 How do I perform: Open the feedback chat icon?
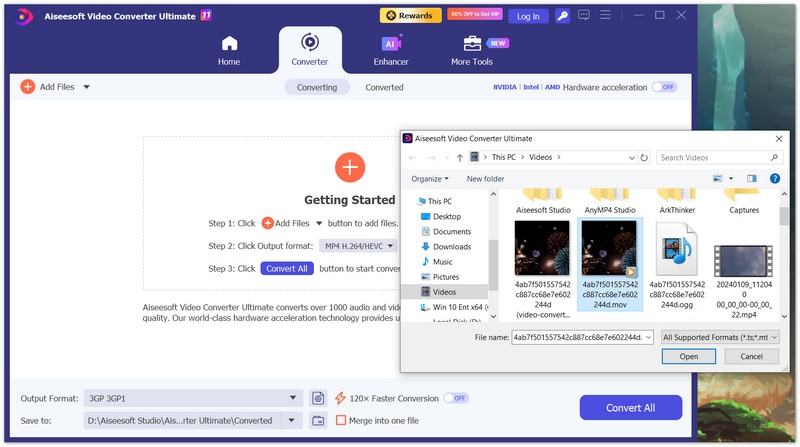(x=584, y=15)
